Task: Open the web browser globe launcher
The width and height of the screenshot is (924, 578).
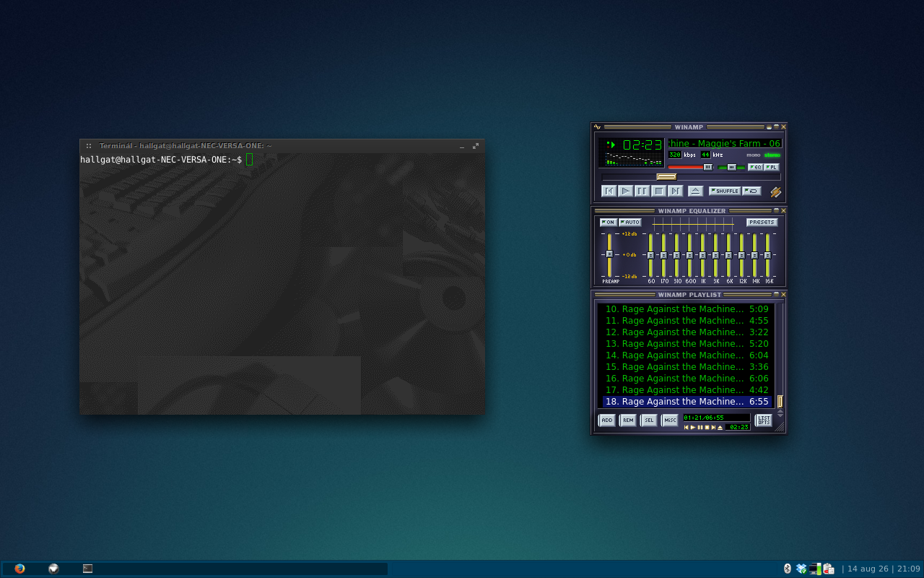Action: pos(53,569)
